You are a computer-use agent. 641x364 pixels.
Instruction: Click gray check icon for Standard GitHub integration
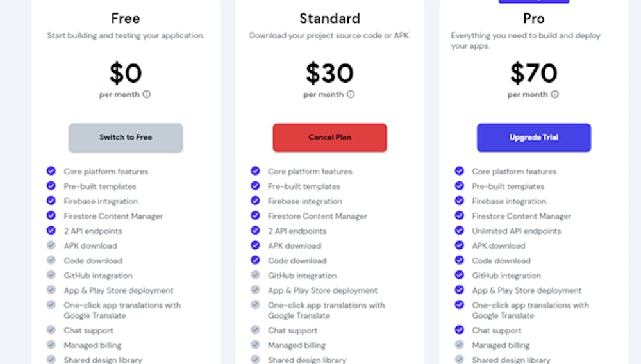pyautogui.click(x=255, y=275)
